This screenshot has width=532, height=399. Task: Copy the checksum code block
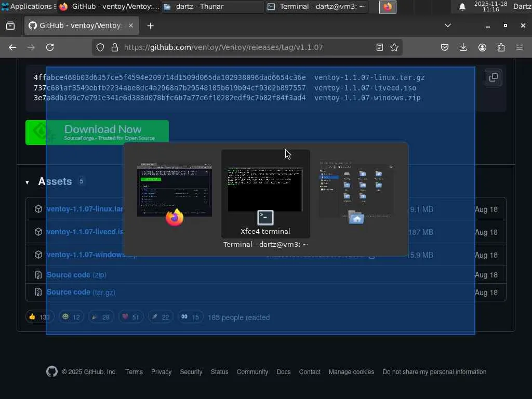coord(494,78)
